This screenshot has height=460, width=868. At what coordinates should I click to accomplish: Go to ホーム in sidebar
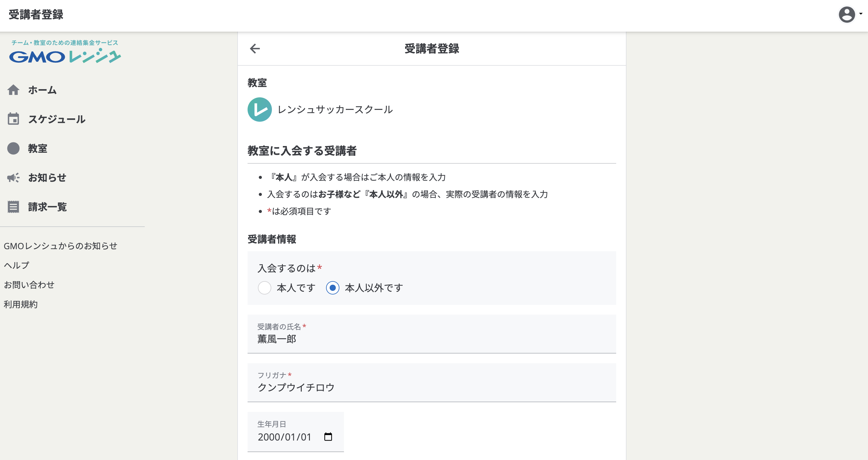[42, 90]
